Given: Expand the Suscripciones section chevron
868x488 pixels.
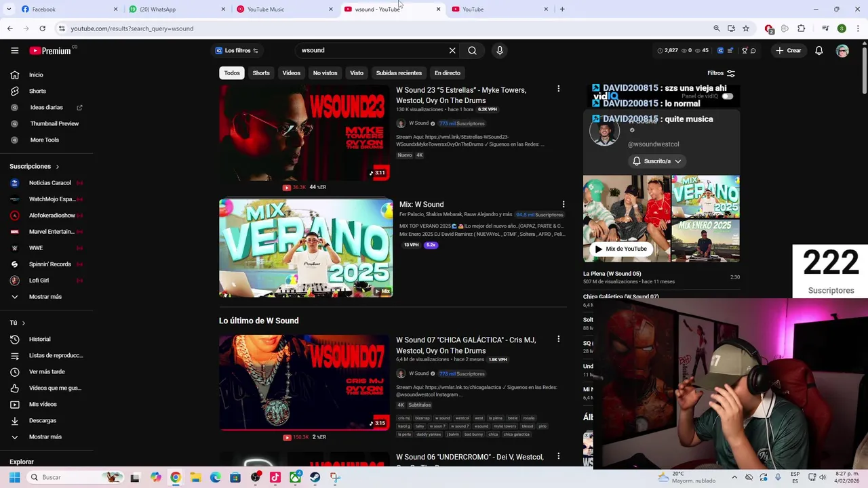Looking at the screenshot, I should coord(57,167).
